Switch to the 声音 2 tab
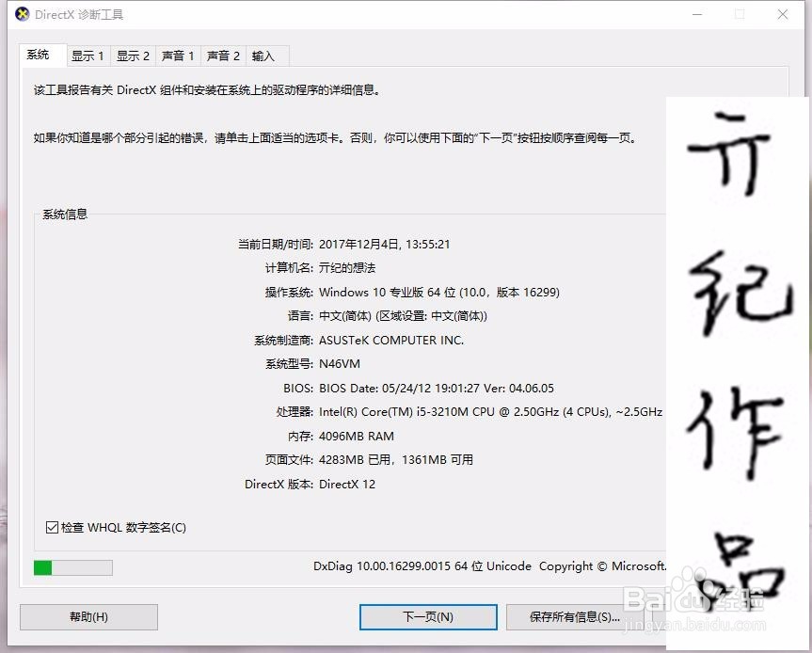 tap(223, 56)
